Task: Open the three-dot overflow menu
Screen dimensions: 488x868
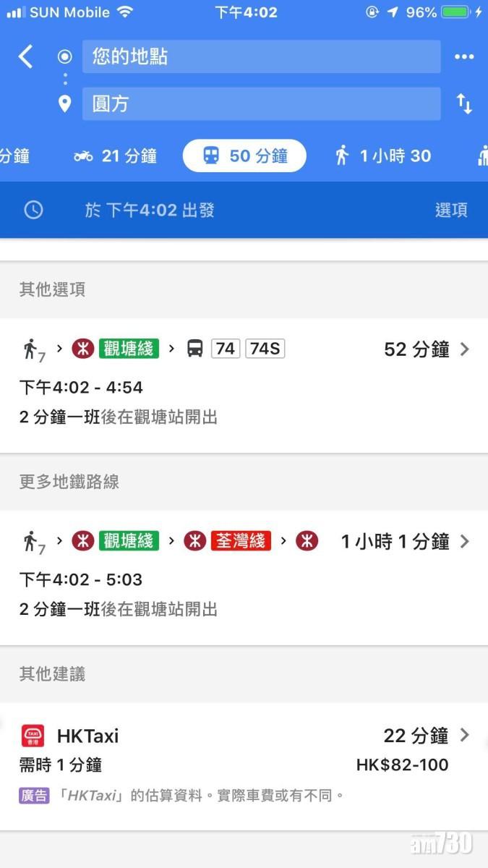Action: click(463, 56)
